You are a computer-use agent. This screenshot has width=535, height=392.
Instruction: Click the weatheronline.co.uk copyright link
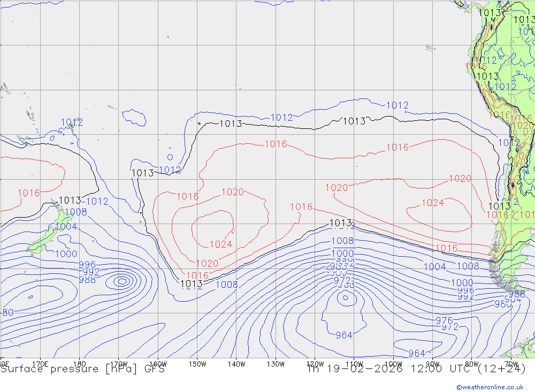(490, 387)
